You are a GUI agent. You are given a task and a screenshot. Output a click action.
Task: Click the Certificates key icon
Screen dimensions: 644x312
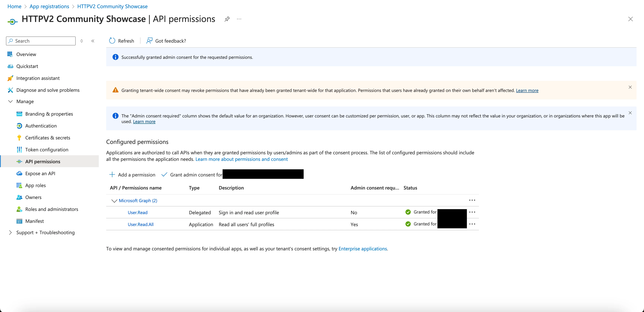tap(19, 138)
